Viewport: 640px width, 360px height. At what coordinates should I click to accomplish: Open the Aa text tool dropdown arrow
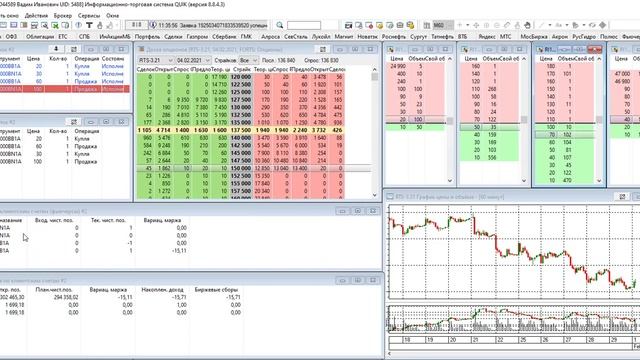(567, 25)
